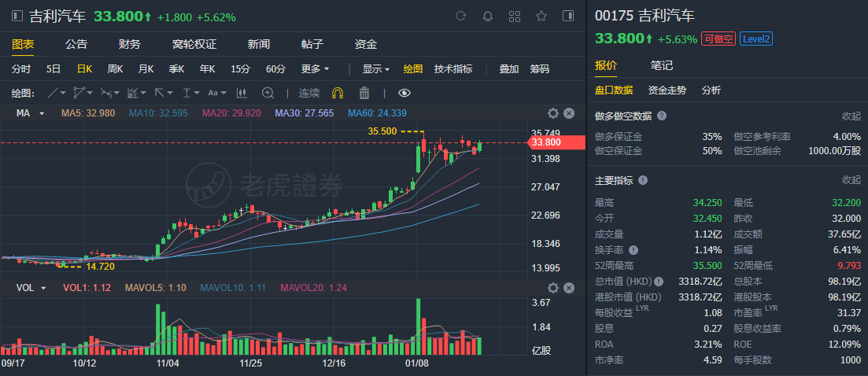Image resolution: width=868 pixels, height=376 pixels.
Task: Add stock to favorites with star icon
Action: pos(541,16)
